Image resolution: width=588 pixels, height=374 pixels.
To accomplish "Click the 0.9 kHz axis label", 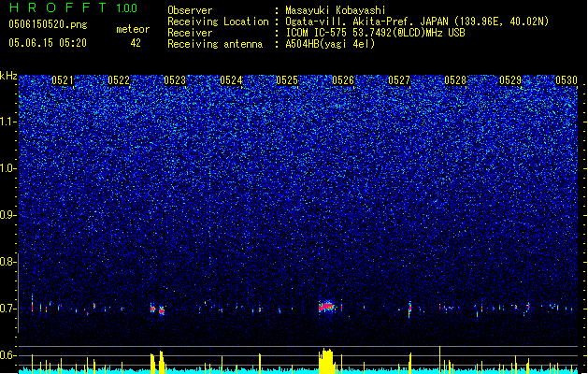I will 8,215.
